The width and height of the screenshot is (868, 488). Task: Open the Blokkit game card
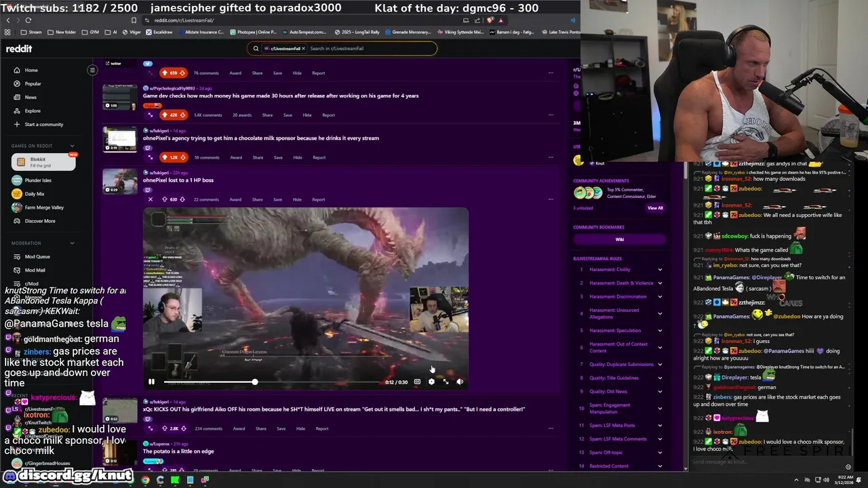(x=43, y=162)
